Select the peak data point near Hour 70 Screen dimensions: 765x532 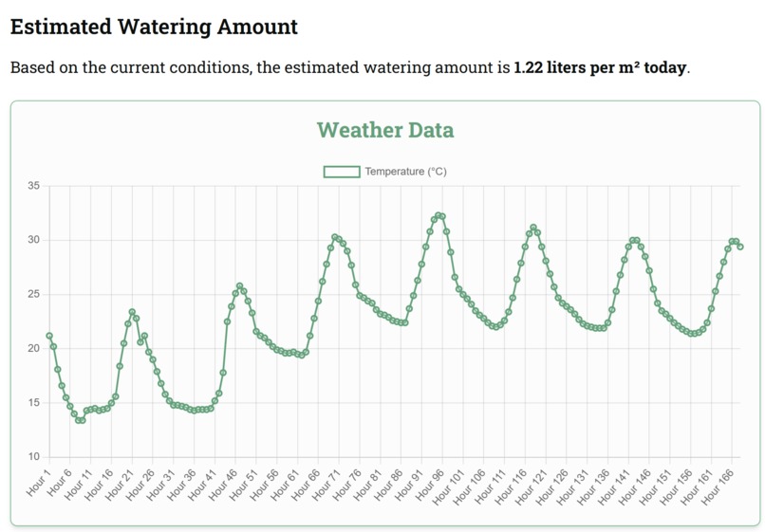[x=335, y=237]
